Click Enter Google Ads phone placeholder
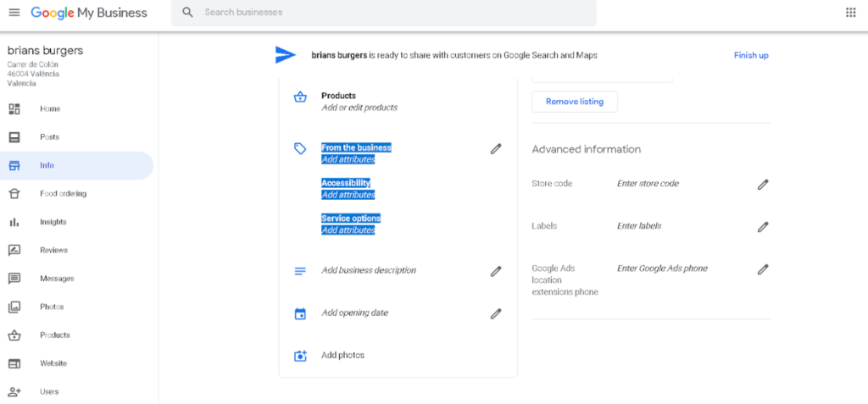The height and width of the screenshot is (404, 868). click(662, 268)
